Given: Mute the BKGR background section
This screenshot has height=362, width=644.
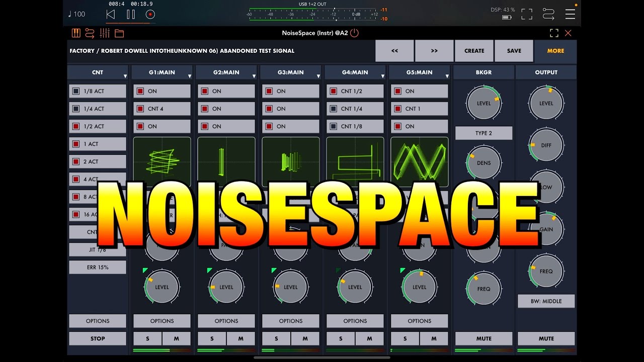Looking at the screenshot, I should 484,338.
